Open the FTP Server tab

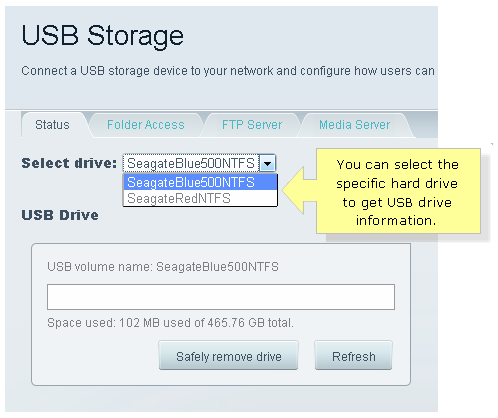[252, 125]
